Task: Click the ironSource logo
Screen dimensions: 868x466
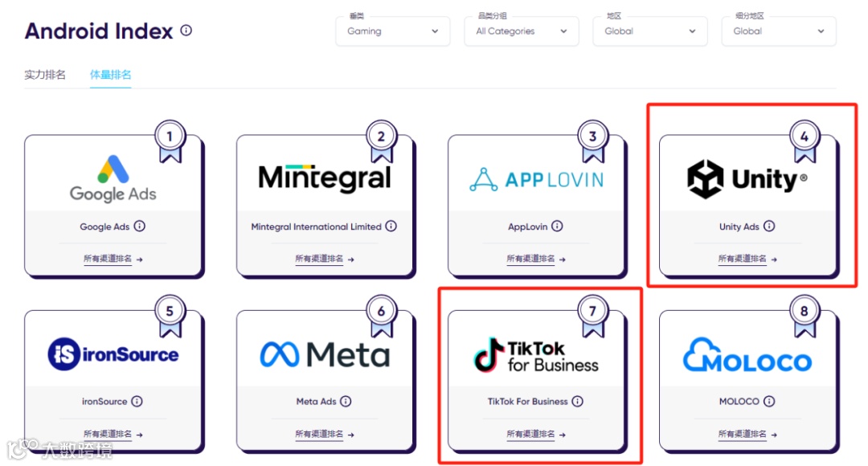Action: click(113, 354)
